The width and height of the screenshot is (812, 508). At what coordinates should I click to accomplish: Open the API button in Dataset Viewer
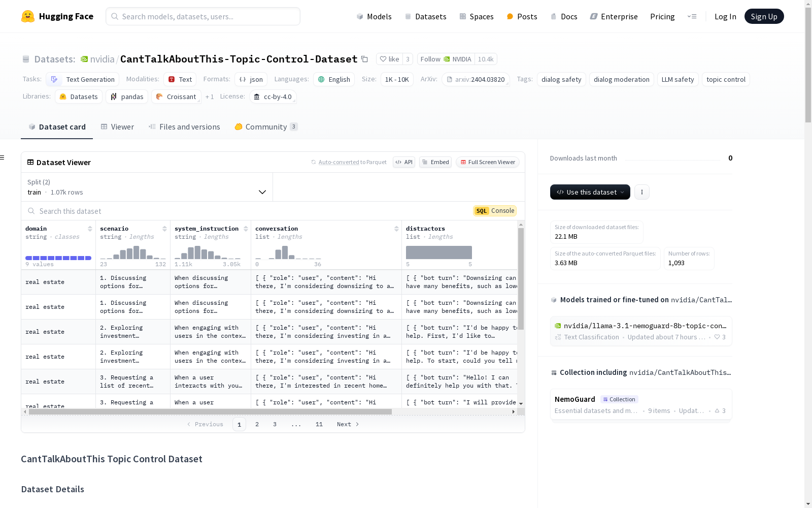[404, 162]
